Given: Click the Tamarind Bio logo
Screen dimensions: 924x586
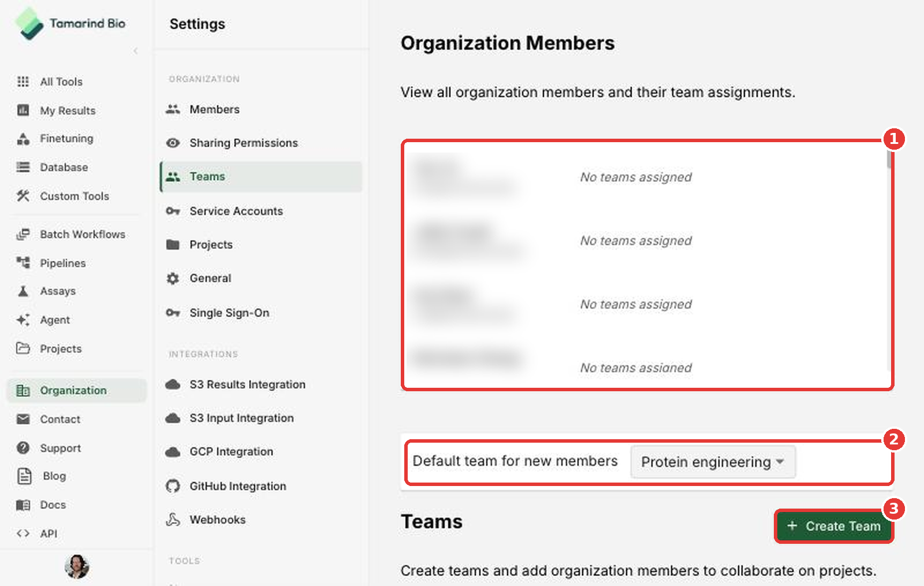Looking at the screenshot, I should tap(70, 24).
